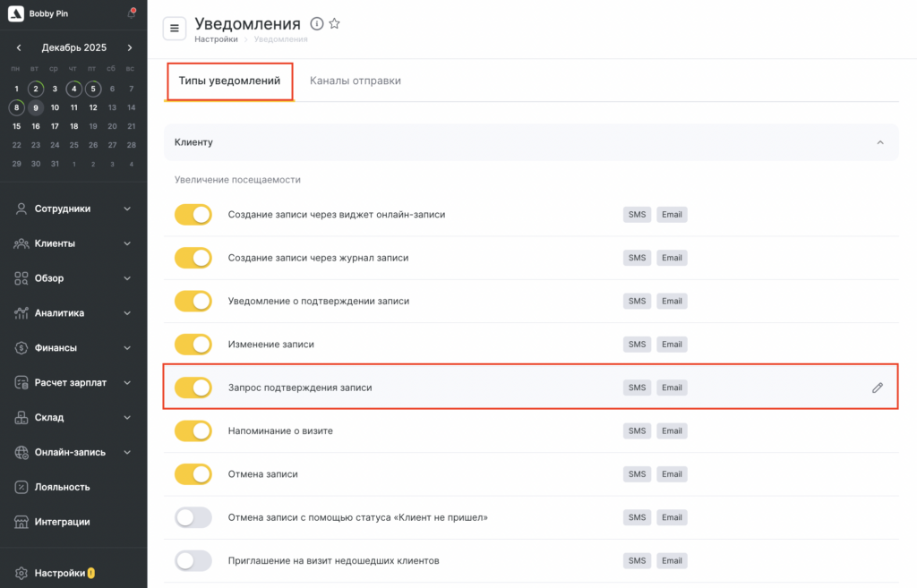The width and height of the screenshot is (917, 588).
Task: Turn off Отмена записи notification toggle
Action: click(x=193, y=474)
